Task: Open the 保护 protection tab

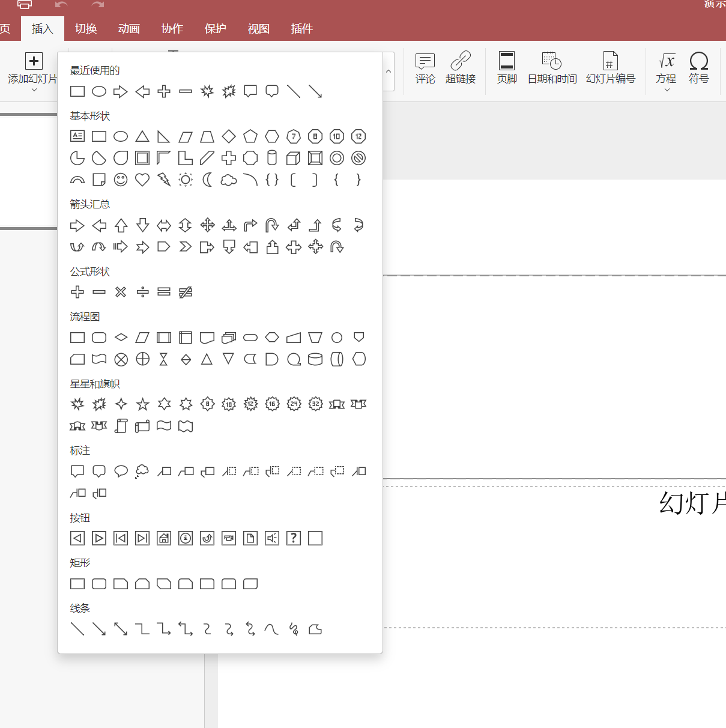Action: (216, 29)
